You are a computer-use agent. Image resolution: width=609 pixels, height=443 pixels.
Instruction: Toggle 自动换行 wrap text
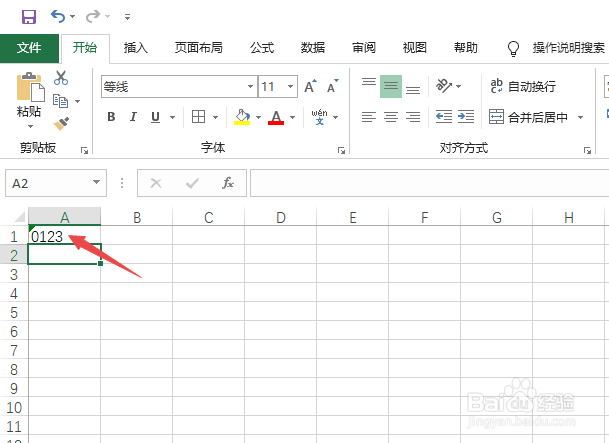(x=523, y=86)
